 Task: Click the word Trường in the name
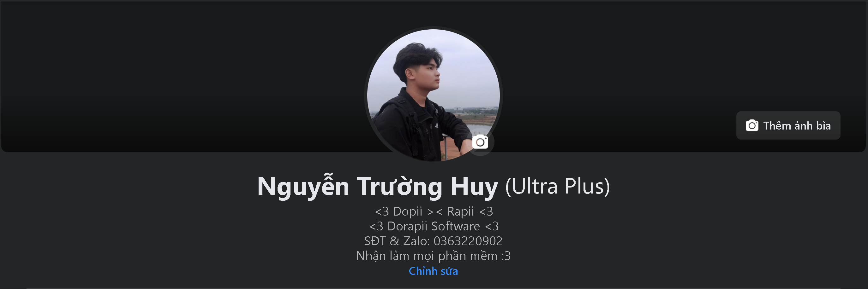pos(400,186)
